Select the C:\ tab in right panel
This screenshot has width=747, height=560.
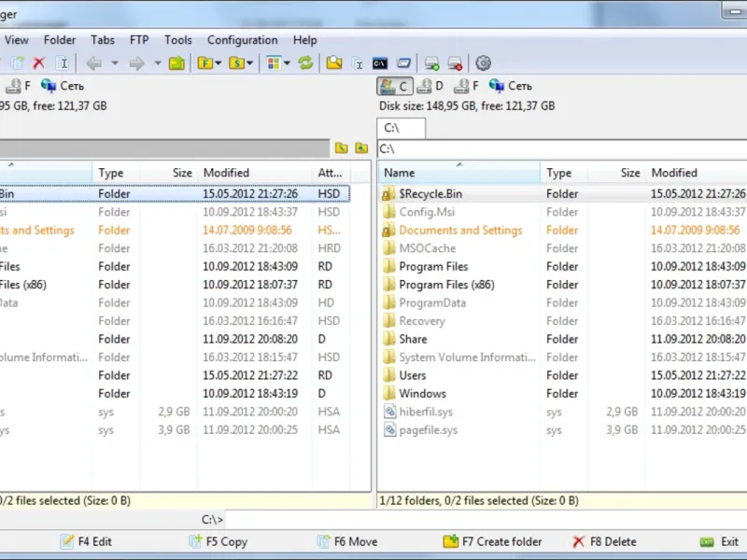pos(402,128)
